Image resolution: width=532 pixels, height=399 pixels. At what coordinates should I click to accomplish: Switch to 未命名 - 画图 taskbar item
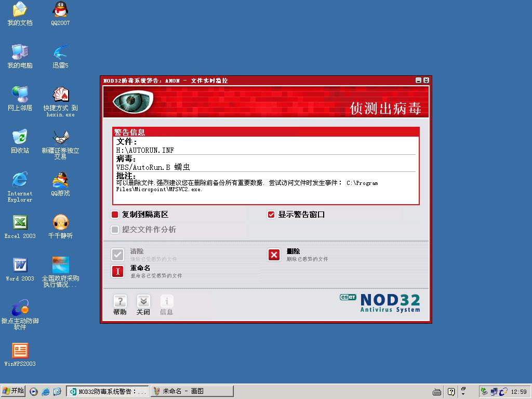pos(192,391)
